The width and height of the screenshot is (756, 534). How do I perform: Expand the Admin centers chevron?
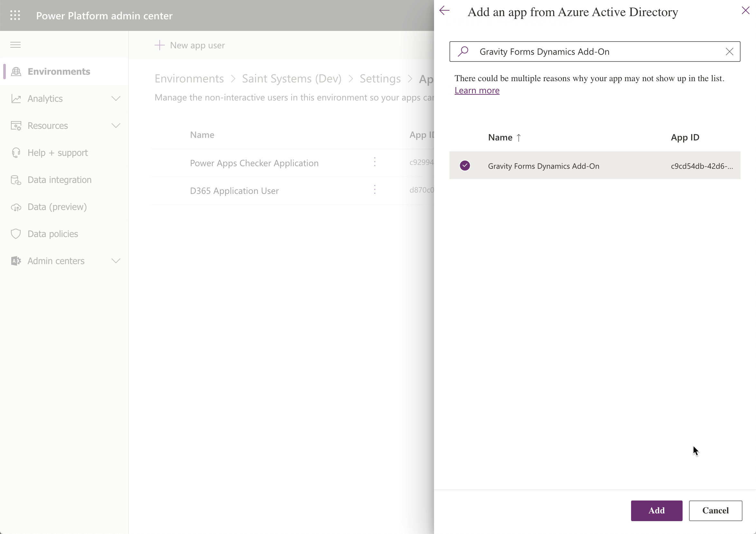point(116,261)
